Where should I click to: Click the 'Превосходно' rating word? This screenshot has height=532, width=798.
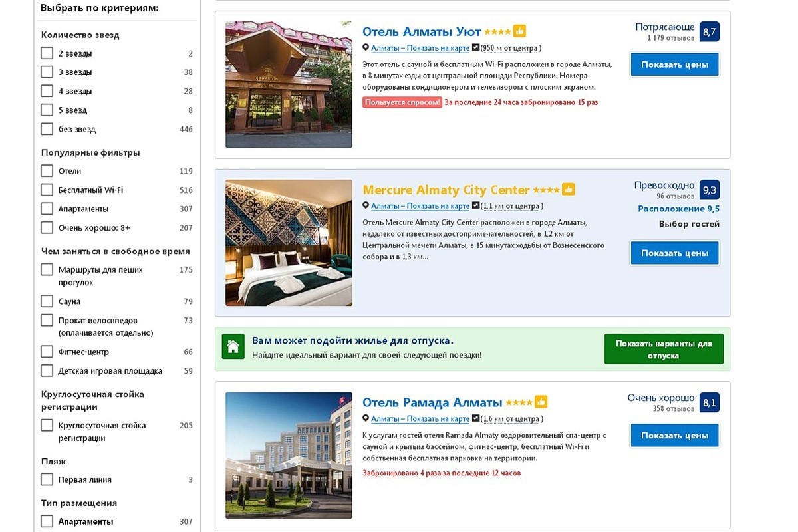[664, 185]
